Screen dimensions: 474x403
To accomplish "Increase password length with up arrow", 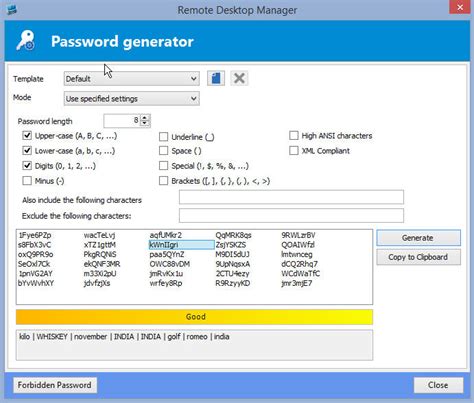I will [x=145, y=118].
